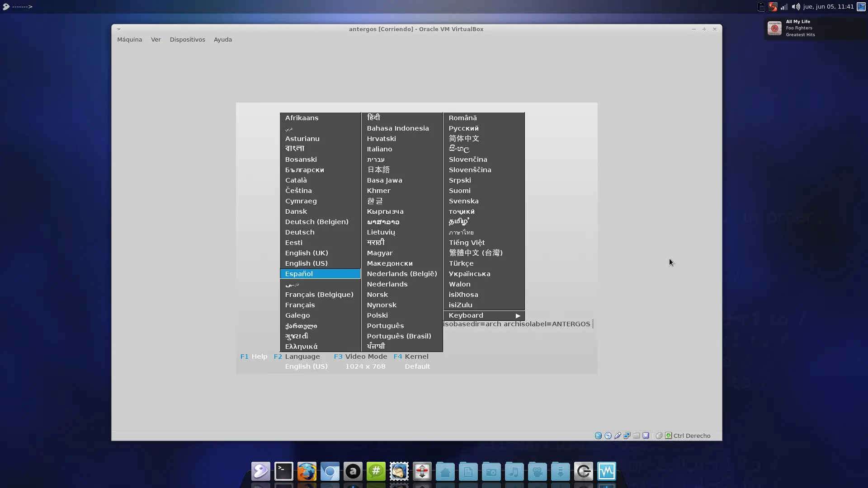The image size is (868, 488).
Task: Select Polski language entry
Action: coord(402,315)
